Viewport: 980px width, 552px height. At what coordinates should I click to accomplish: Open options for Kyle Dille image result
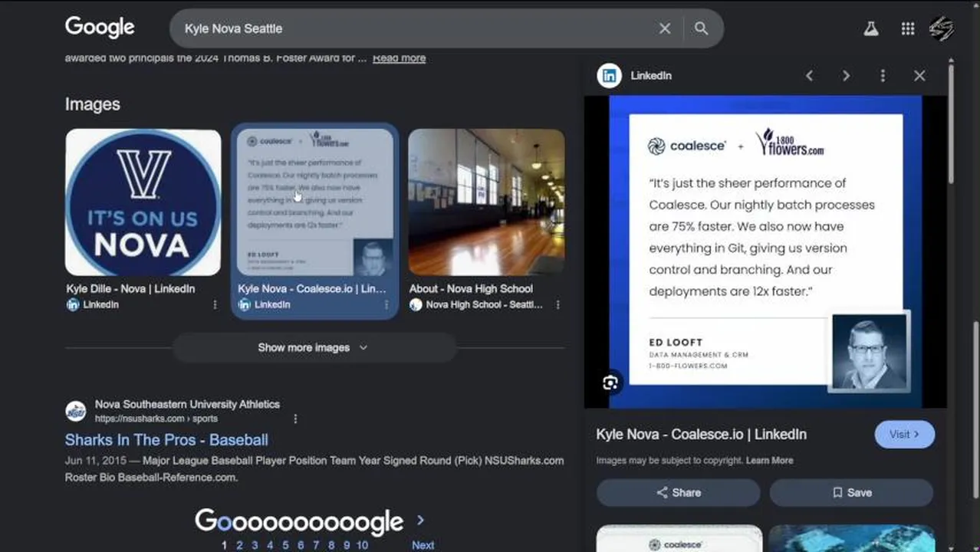(x=215, y=305)
